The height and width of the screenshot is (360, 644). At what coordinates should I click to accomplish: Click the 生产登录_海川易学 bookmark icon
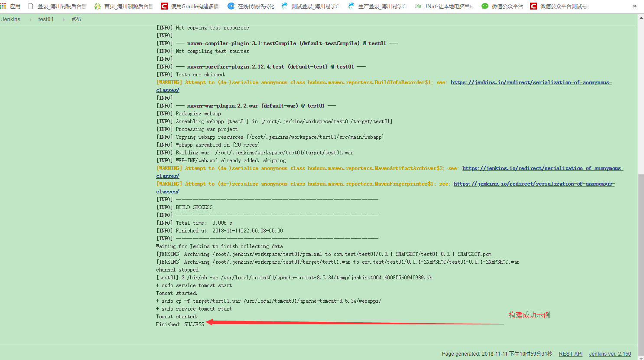[x=351, y=6]
